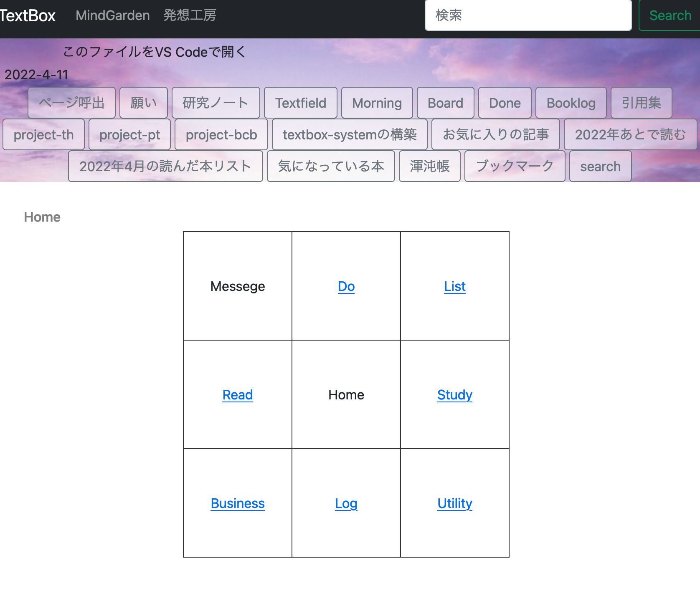The width and height of the screenshot is (700, 596).
Task: Open the Study page link
Action: (454, 395)
